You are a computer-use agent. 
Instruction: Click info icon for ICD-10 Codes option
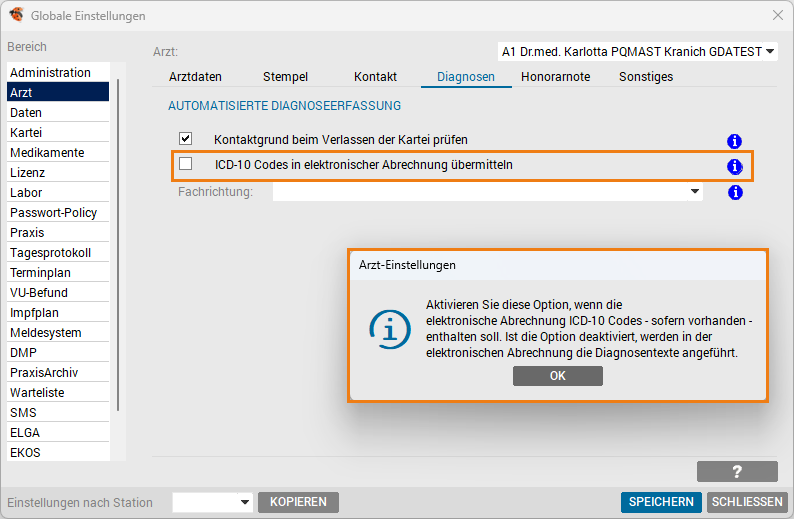pos(735,166)
